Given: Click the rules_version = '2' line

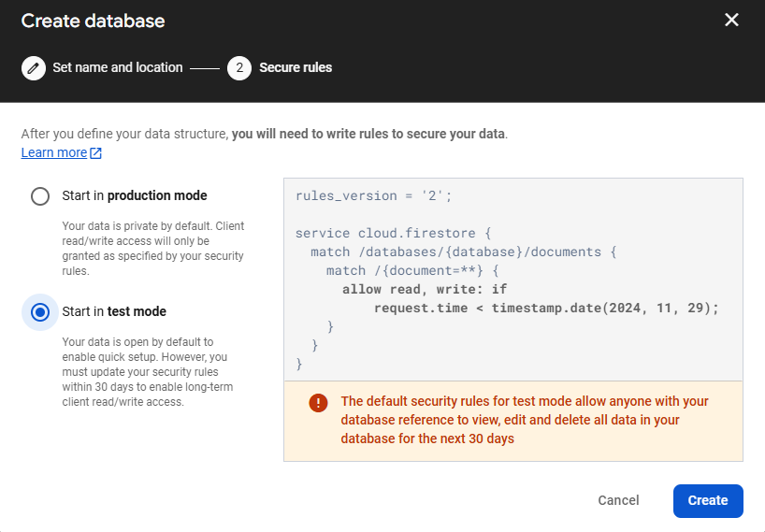Looking at the screenshot, I should tap(374, 195).
